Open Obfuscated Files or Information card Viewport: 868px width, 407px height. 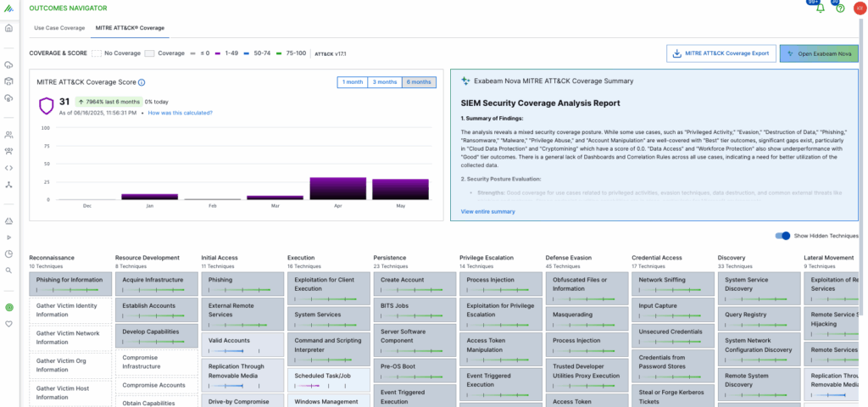pyautogui.click(x=587, y=288)
